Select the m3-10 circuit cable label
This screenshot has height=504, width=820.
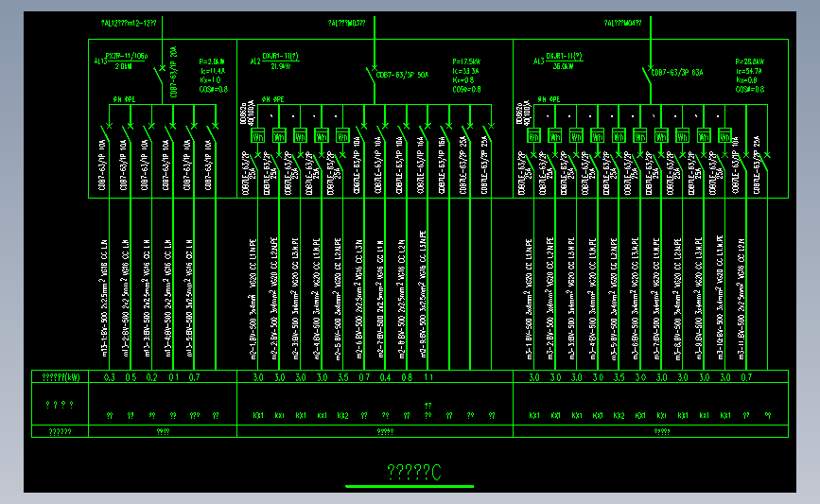720,297
